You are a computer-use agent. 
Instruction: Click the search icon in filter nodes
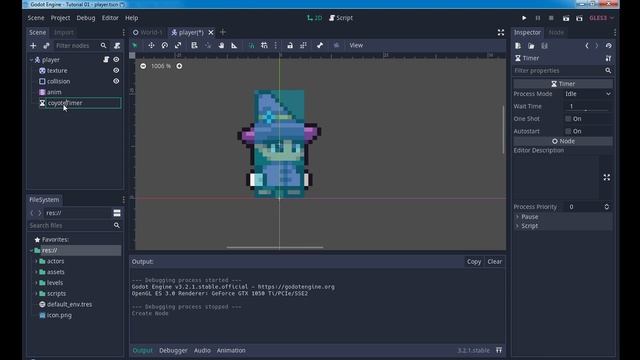pyautogui.click(x=104, y=46)
